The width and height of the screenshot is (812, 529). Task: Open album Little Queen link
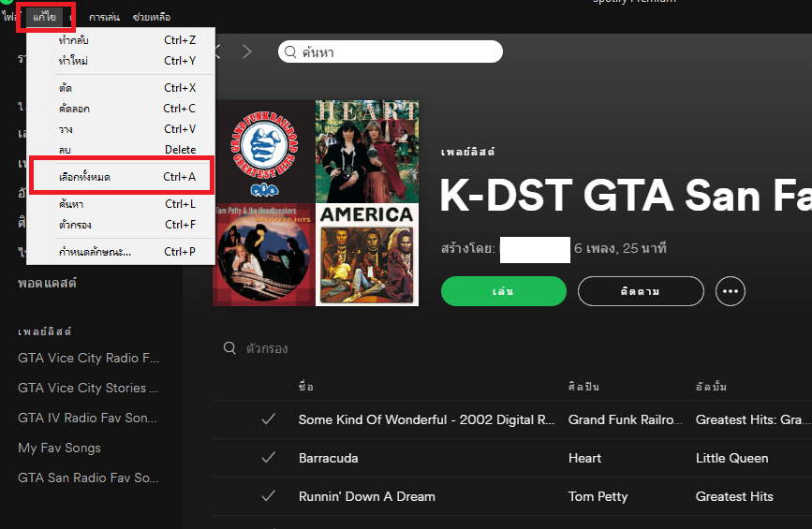(731, 458)
